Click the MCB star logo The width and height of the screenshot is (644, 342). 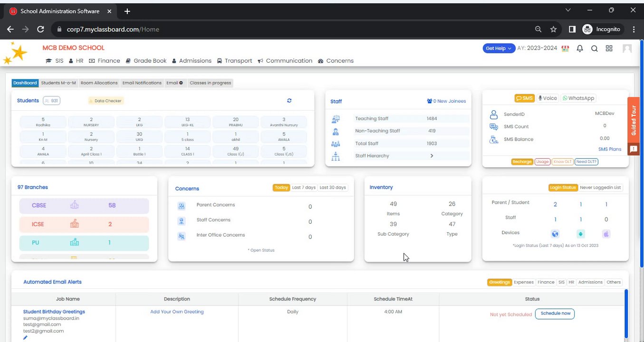pos(16,53)
